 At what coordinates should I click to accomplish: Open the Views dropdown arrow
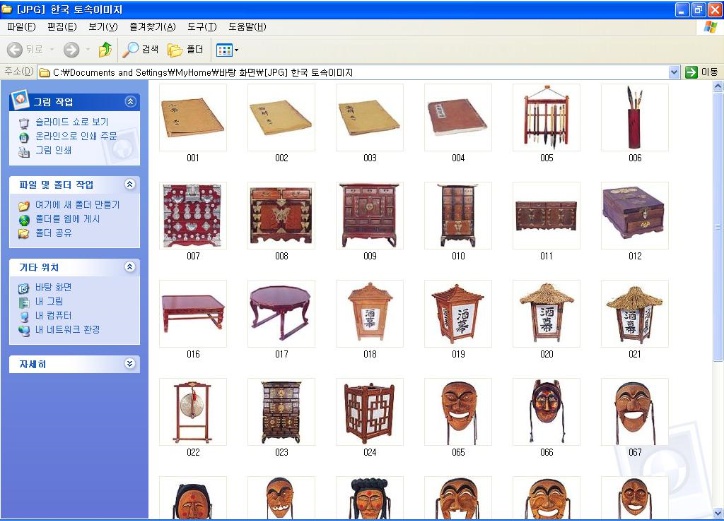click(236, 50)
